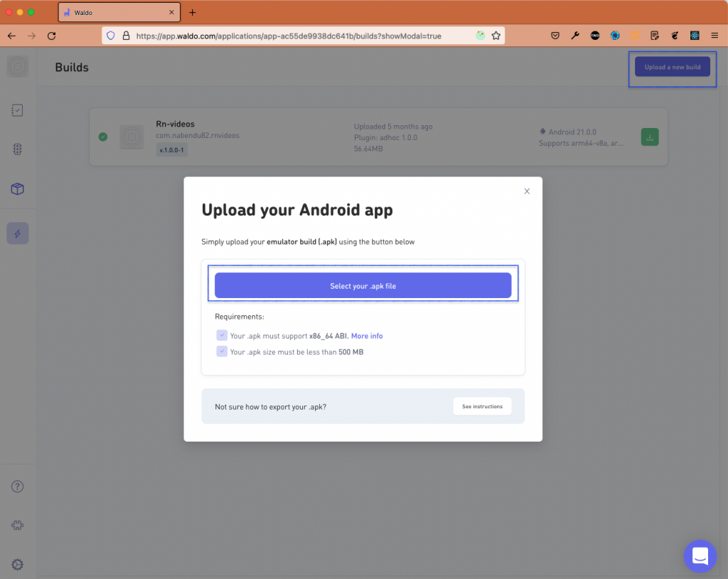Open the help question mark icon
Viewport: 728px width, 579px height.
pyautogui.click(x=17, y=487)
